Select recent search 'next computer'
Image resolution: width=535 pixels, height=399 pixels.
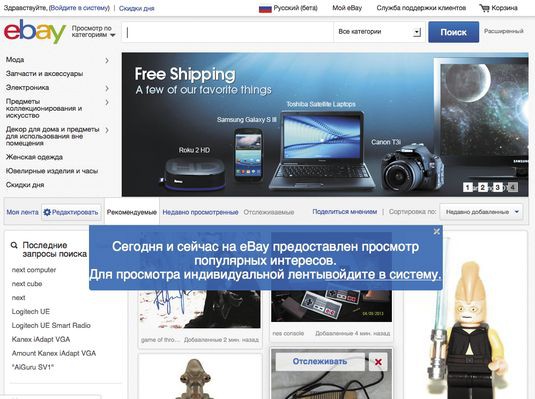(34, 270)
